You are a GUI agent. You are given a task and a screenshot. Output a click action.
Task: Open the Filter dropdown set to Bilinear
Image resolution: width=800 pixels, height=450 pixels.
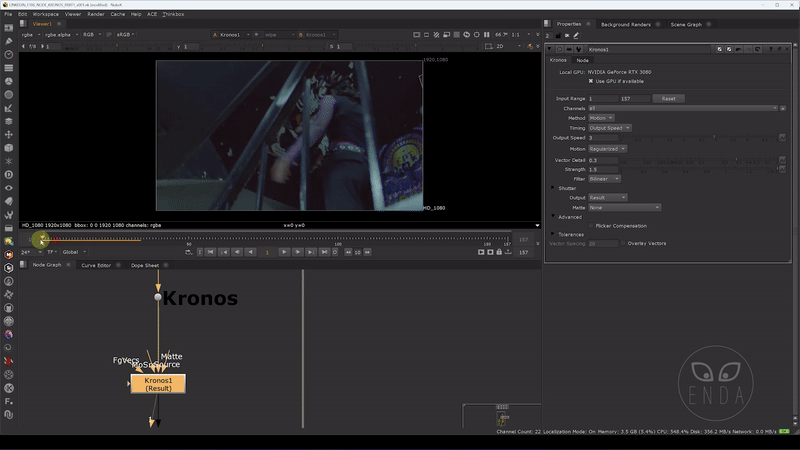(x=605, y=179)
